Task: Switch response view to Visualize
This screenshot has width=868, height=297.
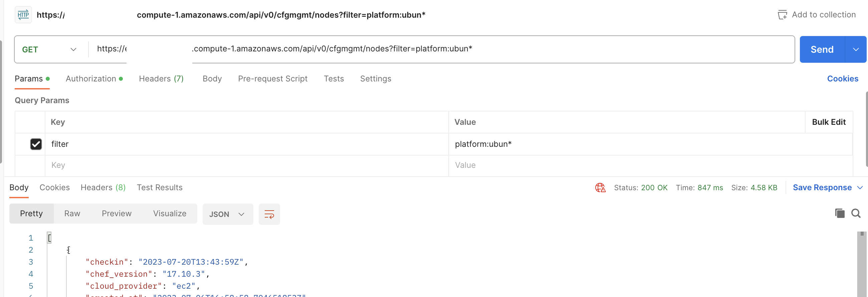Action: 170,214
